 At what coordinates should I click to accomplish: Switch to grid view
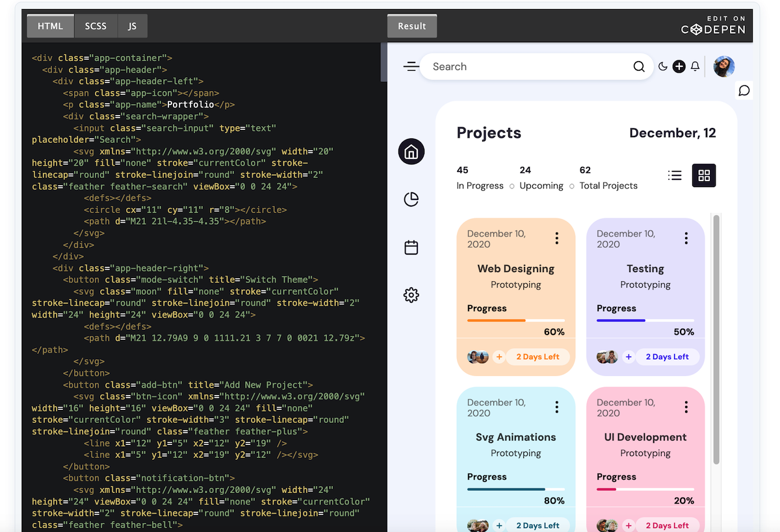(704, 175)
